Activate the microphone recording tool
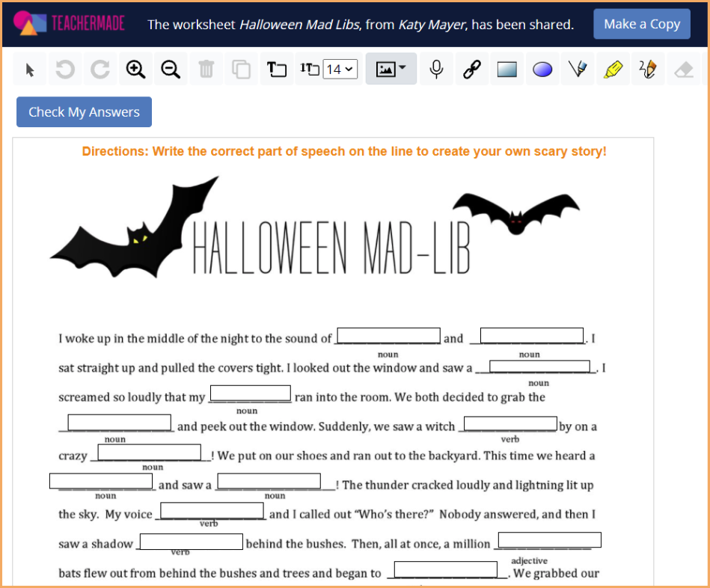 pos(436,69)
